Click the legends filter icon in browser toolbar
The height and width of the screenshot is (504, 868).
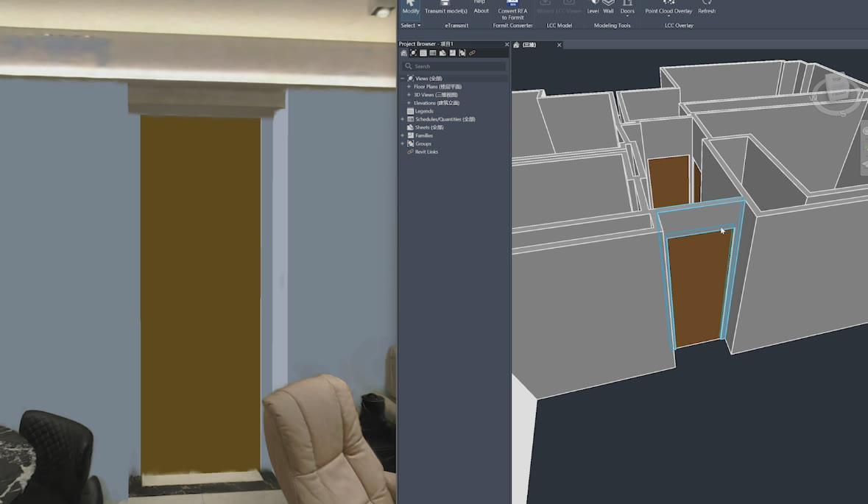coord(423,53)
